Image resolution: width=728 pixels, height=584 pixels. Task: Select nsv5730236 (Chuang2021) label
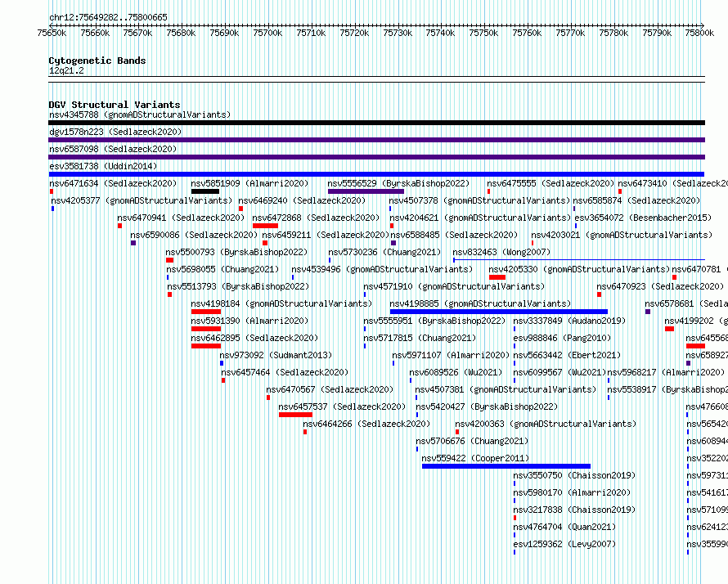coord(385,252)
